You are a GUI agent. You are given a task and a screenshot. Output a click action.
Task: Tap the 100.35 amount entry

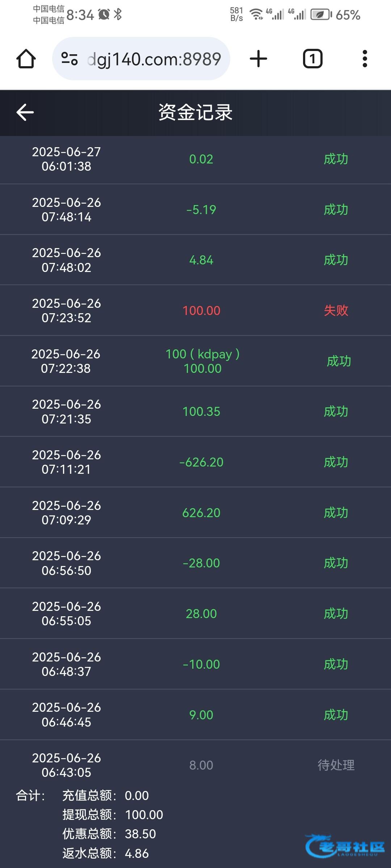point(201,412)
